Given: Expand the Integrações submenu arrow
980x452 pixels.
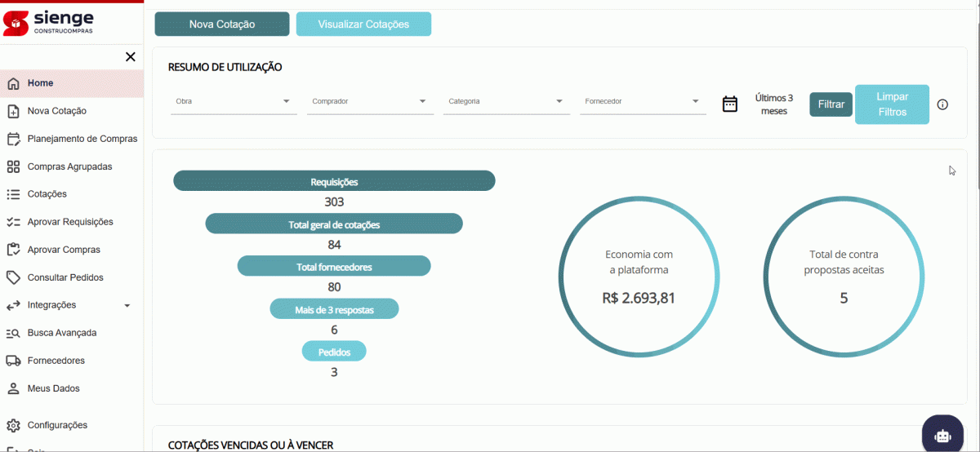Looking at the screenshot, I should [127, 305].
